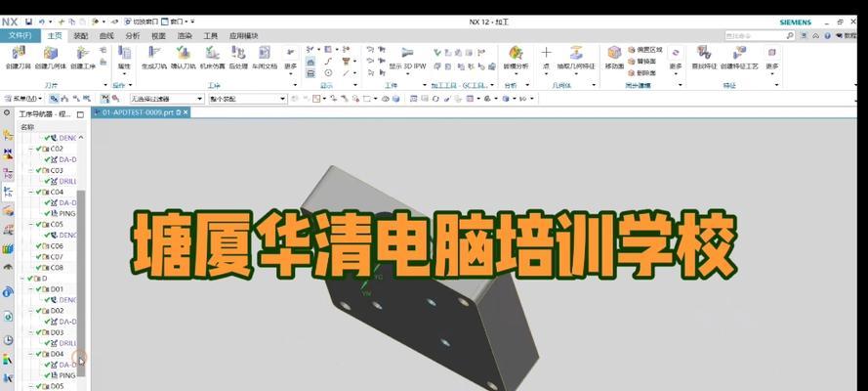This screenshot has height=391, width=868.
Task: Select the C03 program group
Action: click(x=57, y=171)
